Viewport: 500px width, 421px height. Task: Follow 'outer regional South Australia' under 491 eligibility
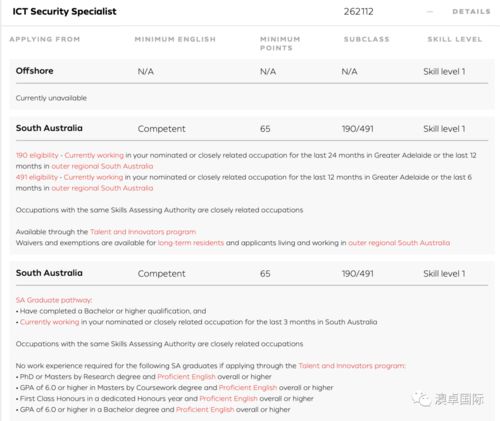click(x=102, y=188)
